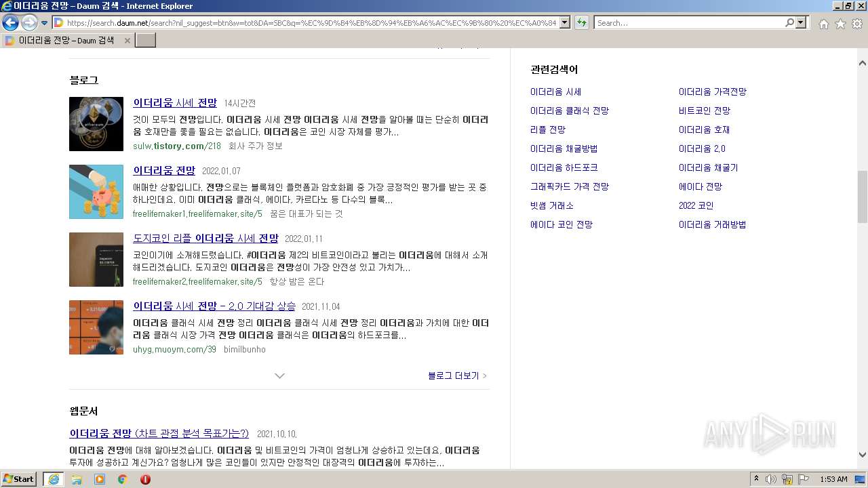
Task: Select related search 리플 전망
Action: pyautogui.click(x=548, y=129)
